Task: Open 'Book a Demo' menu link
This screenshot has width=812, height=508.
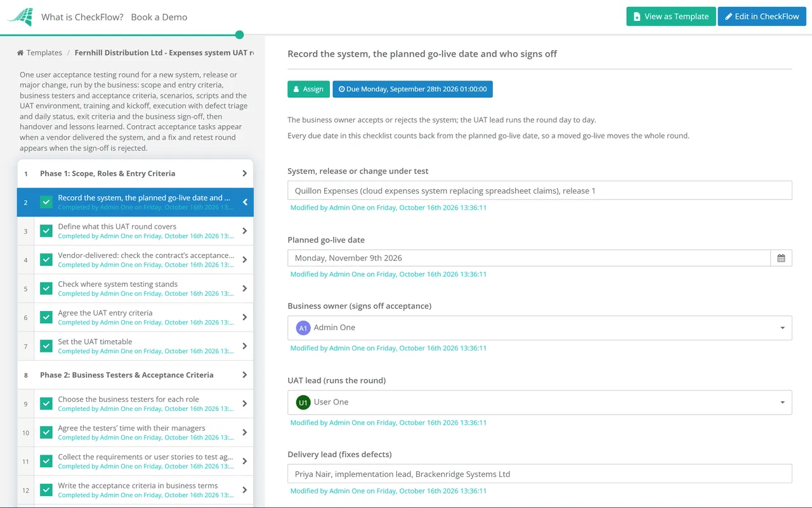Action: (159, 17)
